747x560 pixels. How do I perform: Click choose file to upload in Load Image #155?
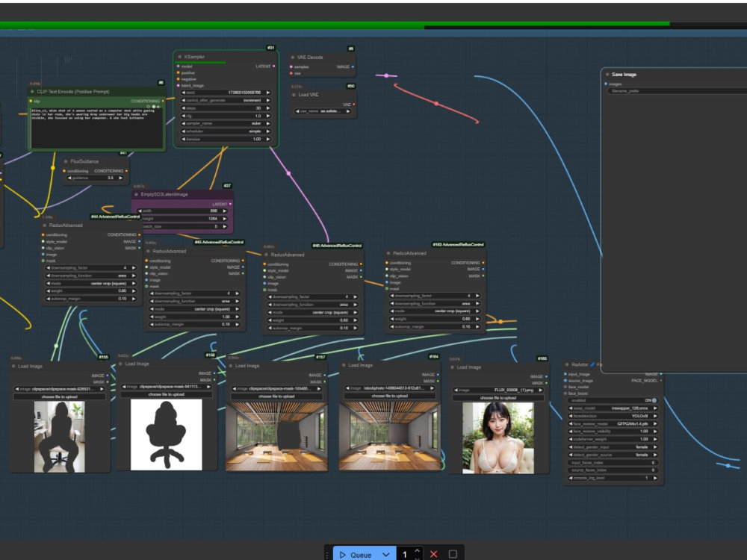pos(59,396)
